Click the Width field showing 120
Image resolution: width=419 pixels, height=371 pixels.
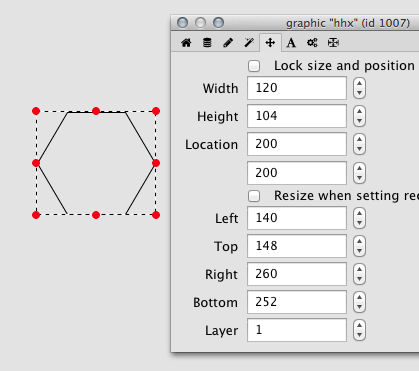[x=297, y=88]
